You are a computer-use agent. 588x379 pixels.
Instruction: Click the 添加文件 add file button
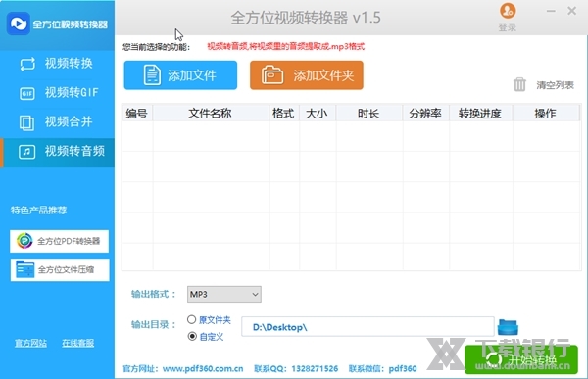(x=180, y=75)
